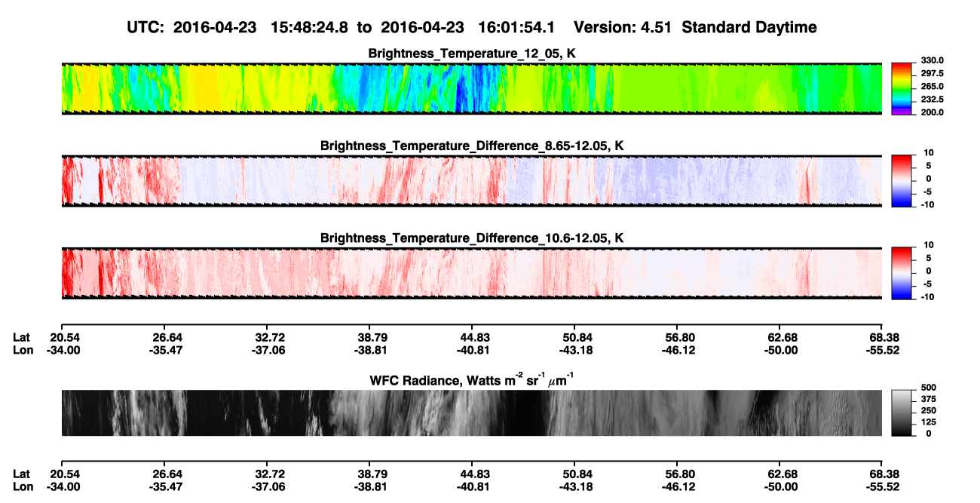This screenshot has width=980, height=503.
Task: Click the 8.65-12.05 difference image strip
Action: click(x=472, y=180)
